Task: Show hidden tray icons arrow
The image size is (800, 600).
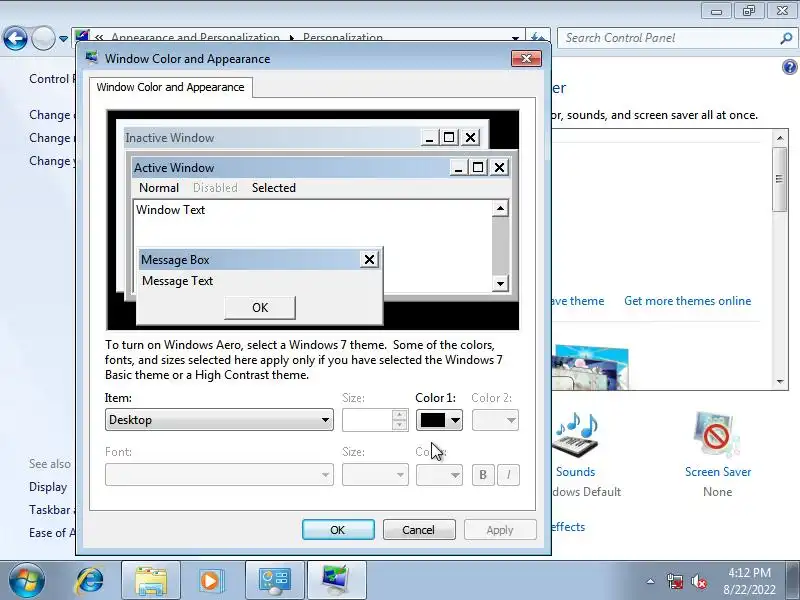Action: [651, 581]
